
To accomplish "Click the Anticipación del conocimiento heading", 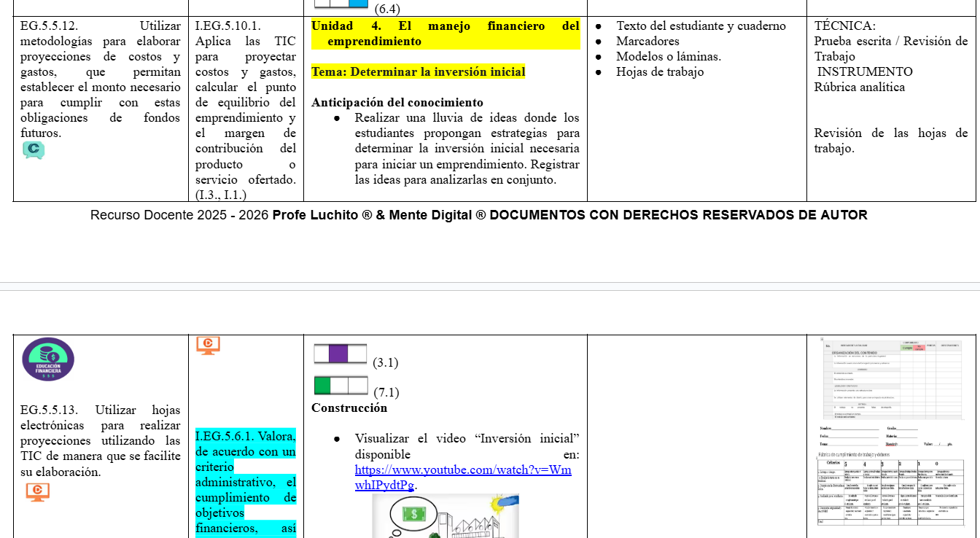I will point(397,102).
